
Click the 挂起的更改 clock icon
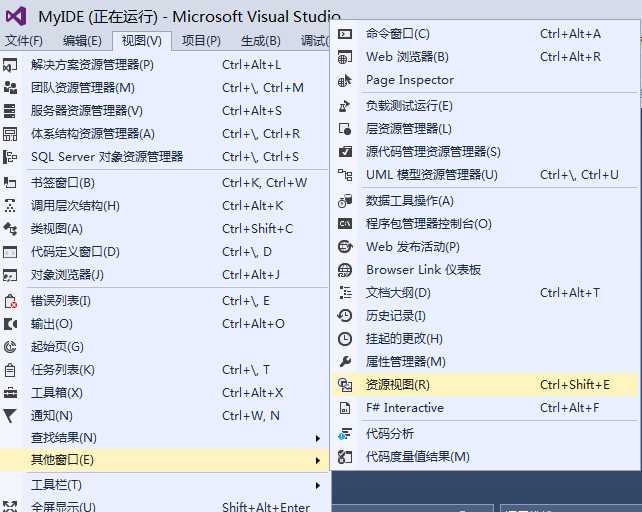[345, 339]
